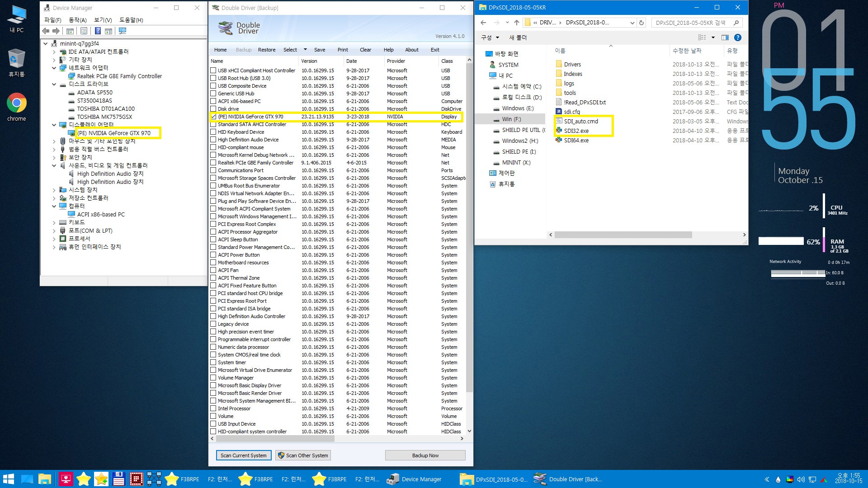Click the Properties icon in Device Manager toolbar

coord(84,31)
